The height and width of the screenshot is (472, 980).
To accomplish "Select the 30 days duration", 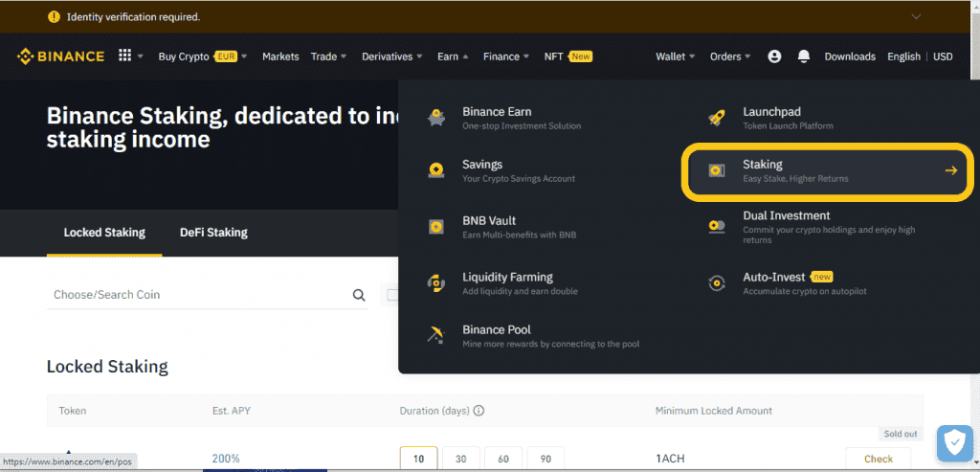I will 460,459.
